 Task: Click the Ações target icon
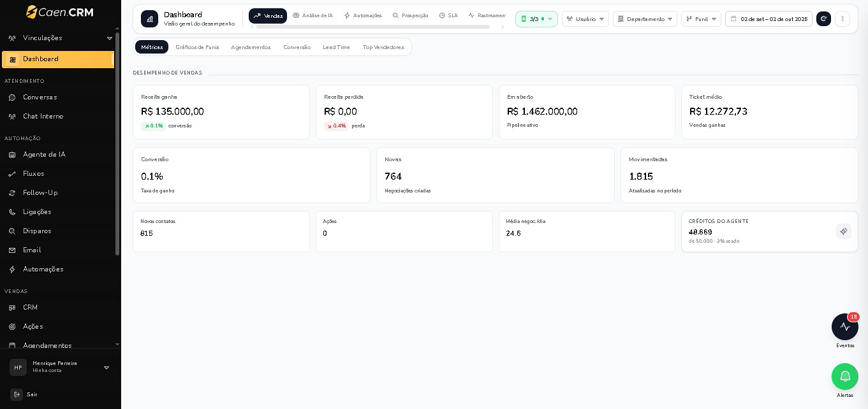point(12,327)
